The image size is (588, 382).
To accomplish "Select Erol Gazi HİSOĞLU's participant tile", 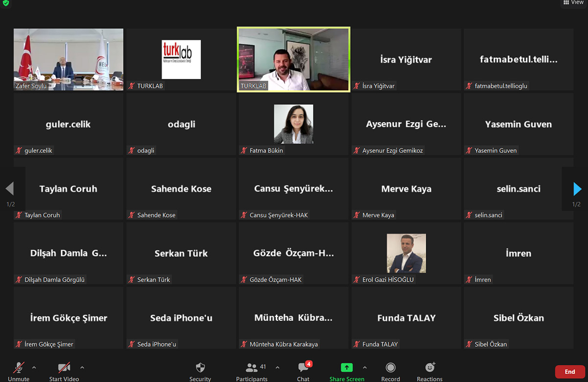I will (x=406, y=253).
